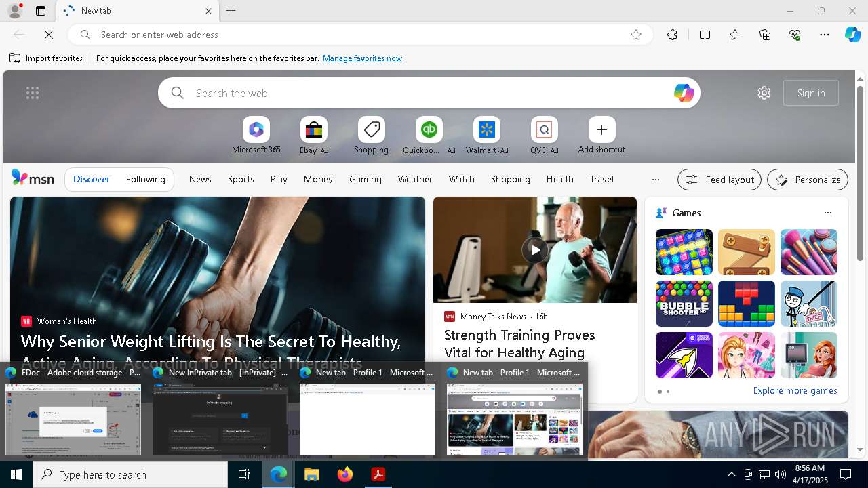Open Browser essentials icon
Screen dimensions: 868x488
(795, 35)
